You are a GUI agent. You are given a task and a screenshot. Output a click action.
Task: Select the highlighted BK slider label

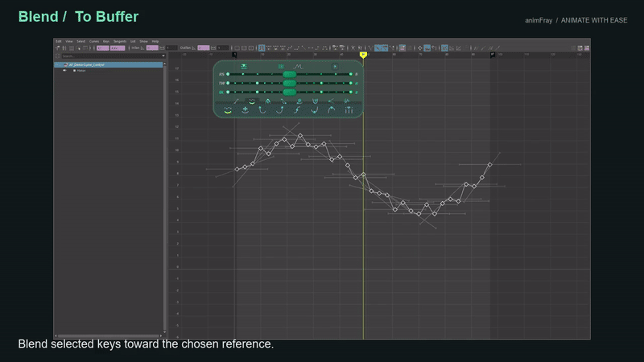(x=221, y=93)
